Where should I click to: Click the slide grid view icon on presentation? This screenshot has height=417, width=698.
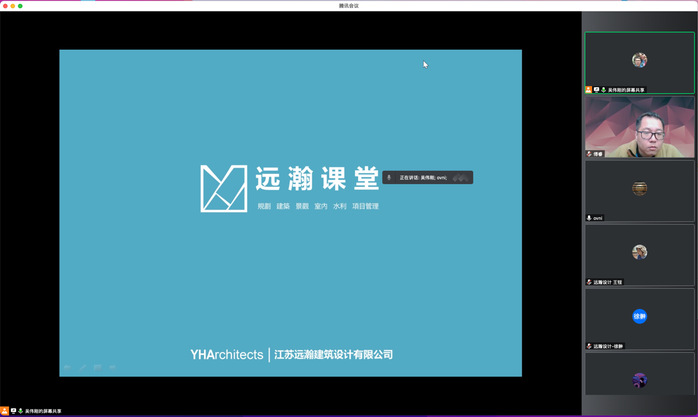point(98,367)
